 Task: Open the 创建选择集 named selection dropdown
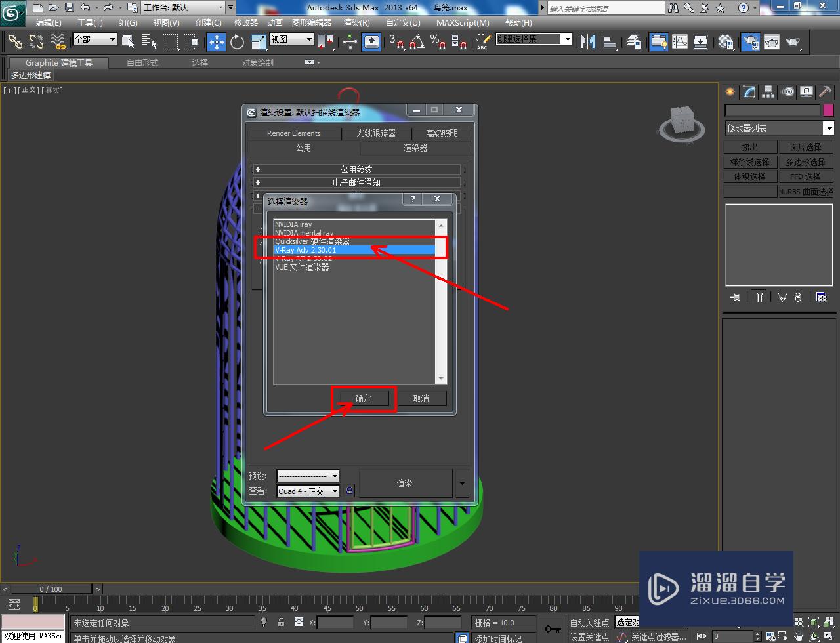tap(534, 39)
